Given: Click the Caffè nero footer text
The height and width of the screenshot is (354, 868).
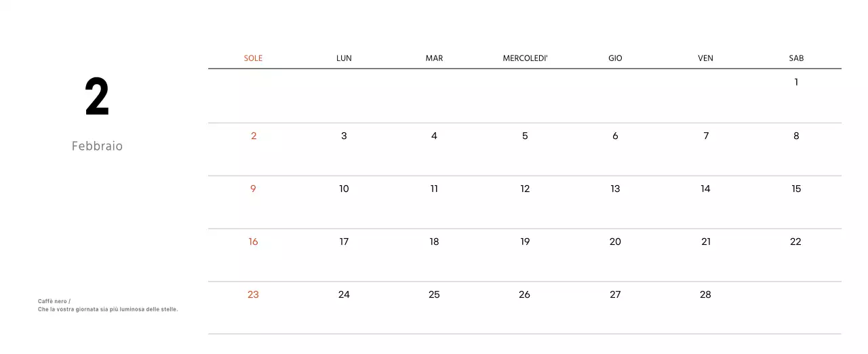Looking at the screenshot, I should 54,301.
